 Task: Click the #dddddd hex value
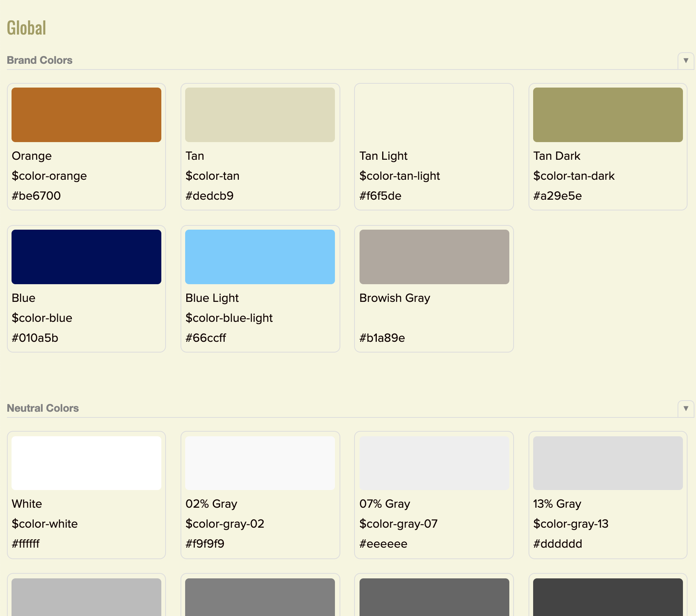[x=558, y=544]
